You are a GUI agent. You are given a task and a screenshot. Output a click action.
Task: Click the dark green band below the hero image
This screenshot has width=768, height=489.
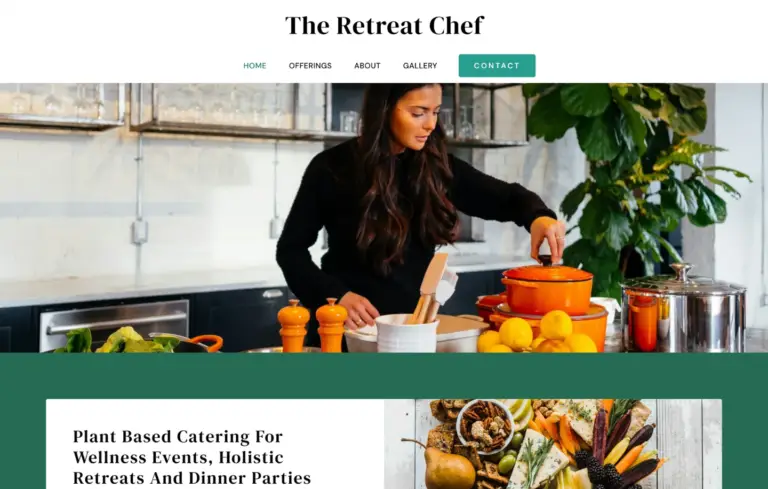(x=384, y=375)
